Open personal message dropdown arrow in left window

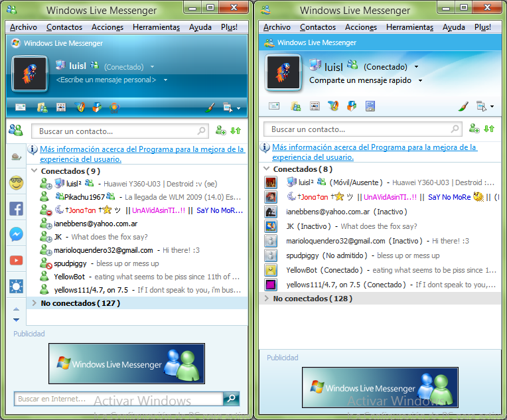(165, 80)
